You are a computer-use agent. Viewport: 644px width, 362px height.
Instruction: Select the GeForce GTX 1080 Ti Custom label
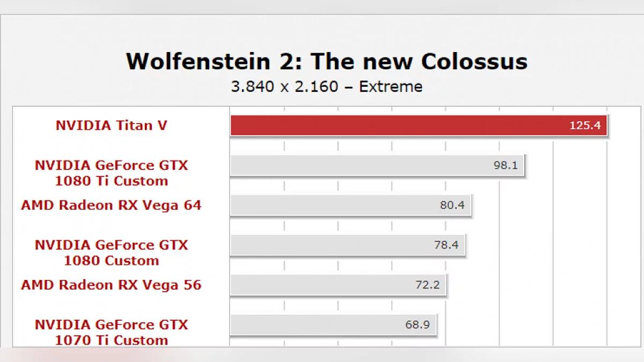112,173
